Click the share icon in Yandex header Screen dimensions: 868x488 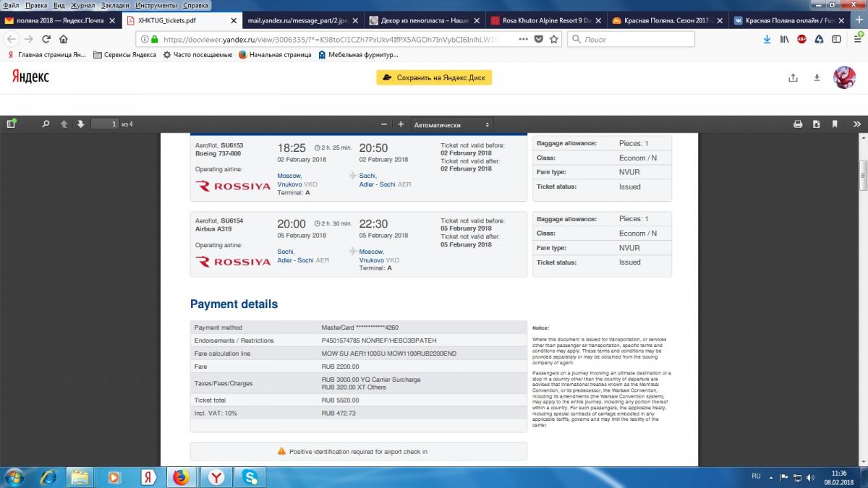(x=793, y=78)
